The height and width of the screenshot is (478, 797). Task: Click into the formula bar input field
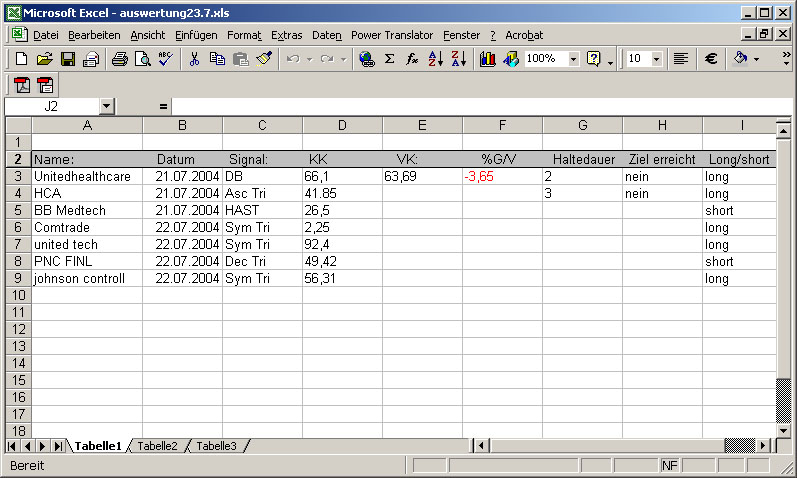click(x=482, y=106)
